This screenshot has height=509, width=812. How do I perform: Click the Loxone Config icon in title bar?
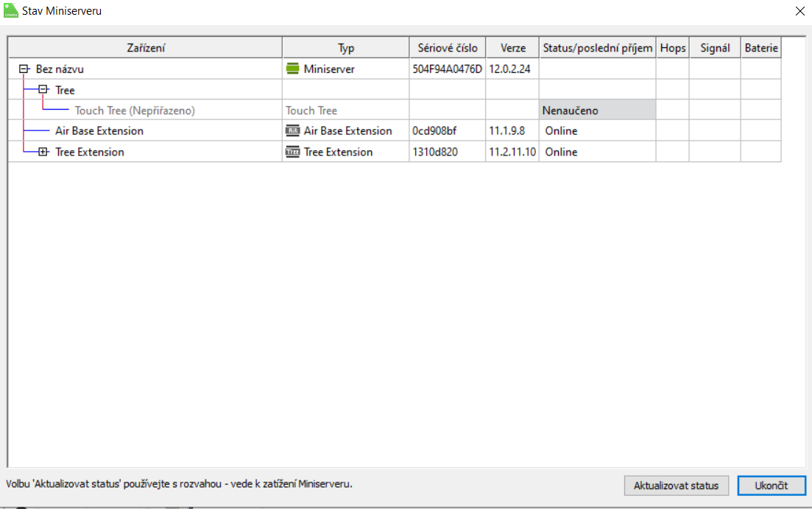[x=11, y=11]
